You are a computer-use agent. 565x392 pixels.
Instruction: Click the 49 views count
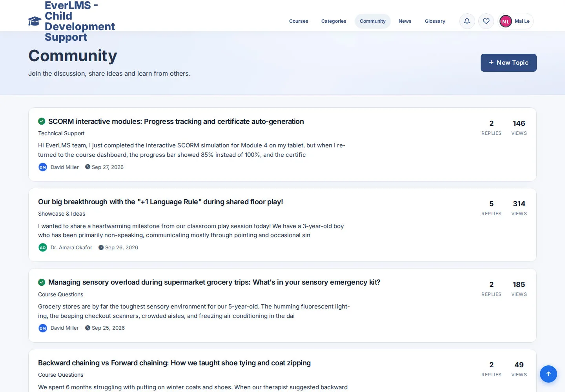coord(519,365)
